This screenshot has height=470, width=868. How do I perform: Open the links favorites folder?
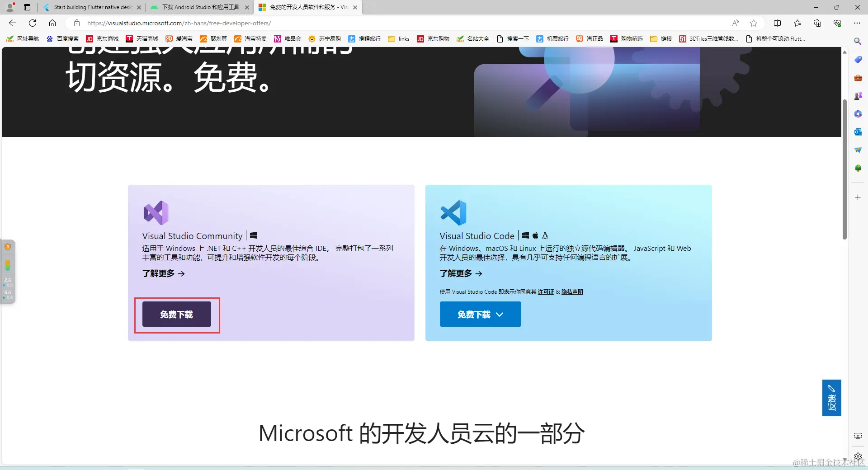coord(398,39)
